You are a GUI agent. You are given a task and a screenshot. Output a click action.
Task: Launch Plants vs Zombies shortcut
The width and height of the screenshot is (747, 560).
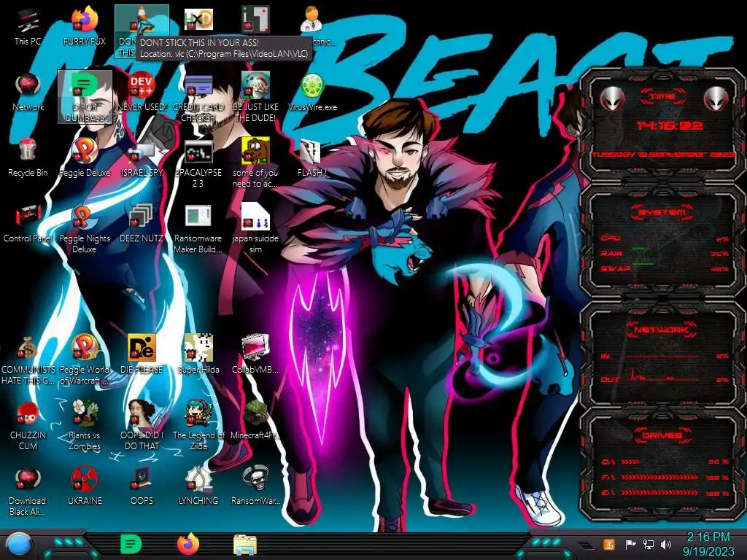[85, 425]
